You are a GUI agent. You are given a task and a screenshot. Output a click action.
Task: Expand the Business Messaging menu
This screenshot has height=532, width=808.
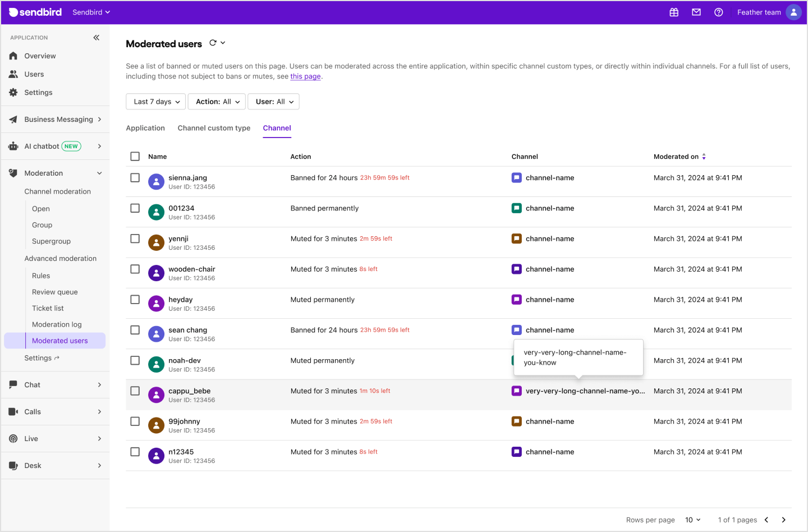(56, 120)
